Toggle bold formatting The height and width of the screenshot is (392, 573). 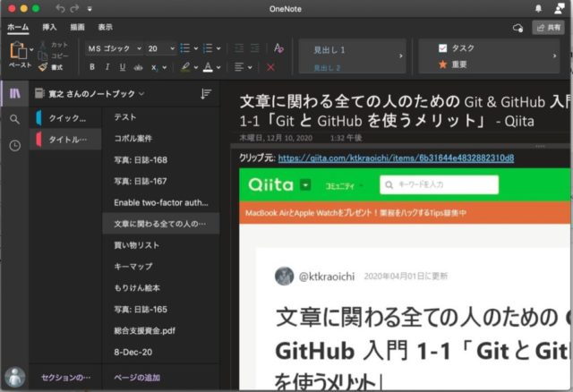pyautogui.click(x=92, y=67)
